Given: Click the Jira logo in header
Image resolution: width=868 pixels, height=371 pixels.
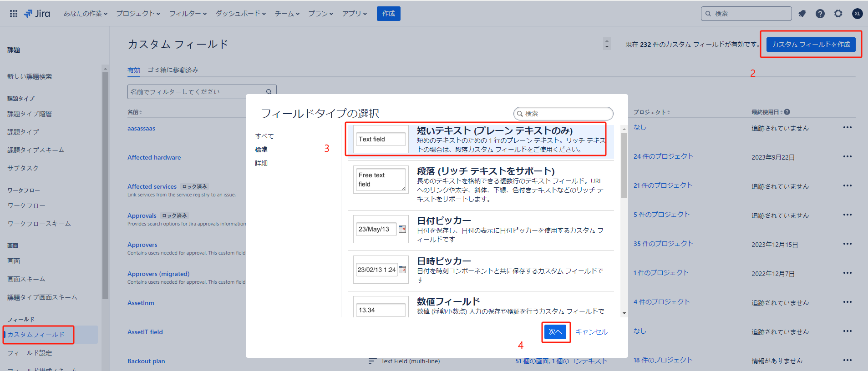Looking at the screenshot, I should point(37,14).
